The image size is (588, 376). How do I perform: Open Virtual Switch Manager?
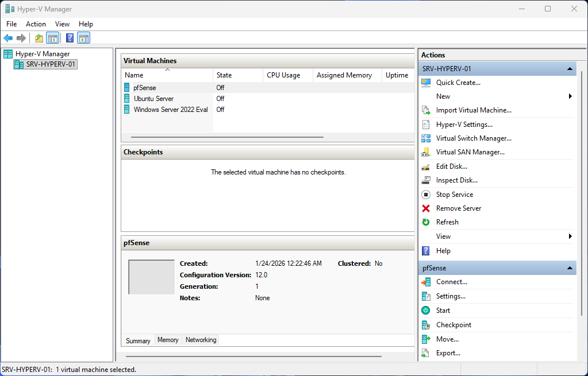pyautogui.click(x=473, y=138)
